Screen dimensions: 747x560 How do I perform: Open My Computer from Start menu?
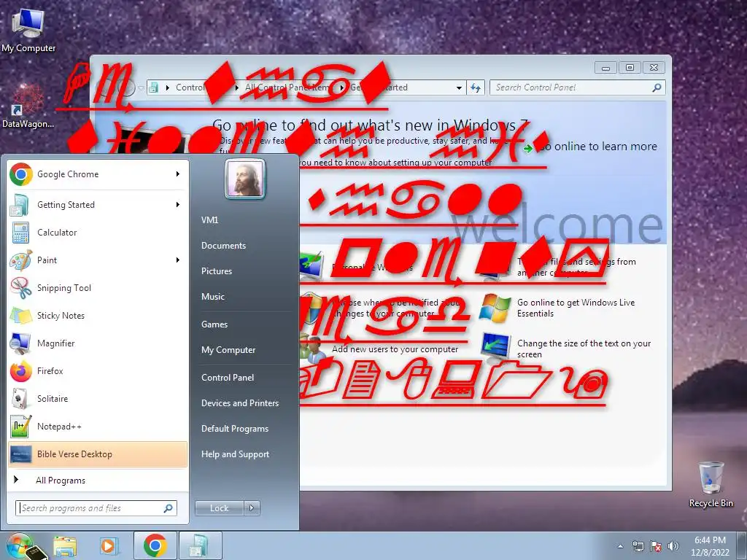(x=228, y=350)
